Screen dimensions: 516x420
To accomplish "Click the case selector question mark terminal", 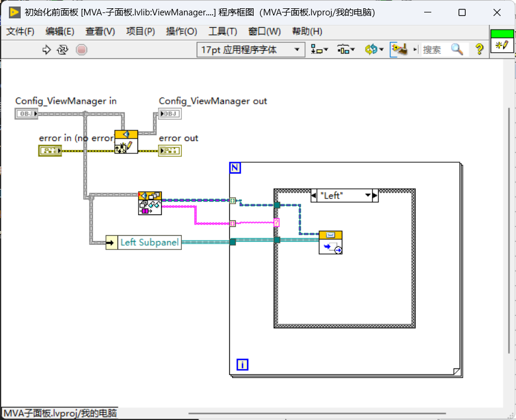I will [277, 223].
